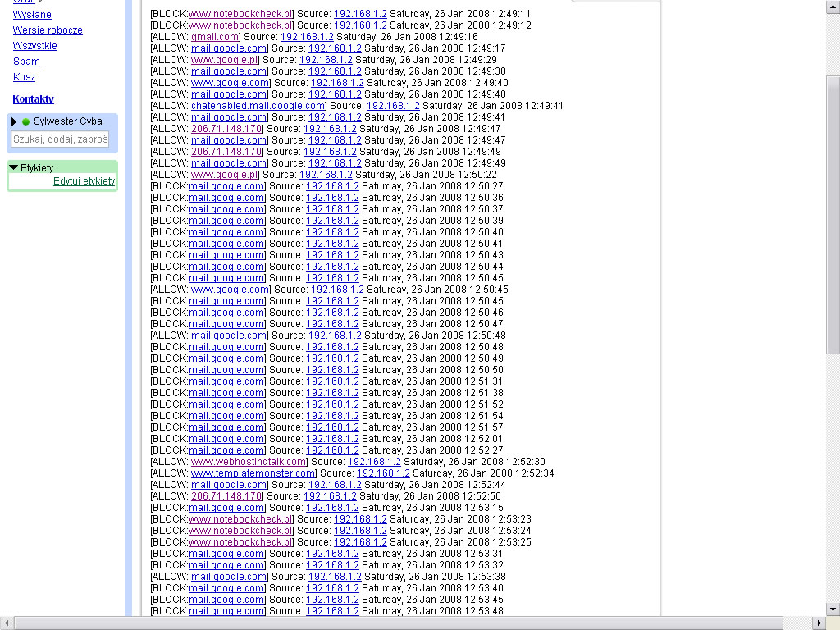This screenshot has height=630, width=840.
Task: Click source IP on 12:50:36 row
Action: click(332, 198)
